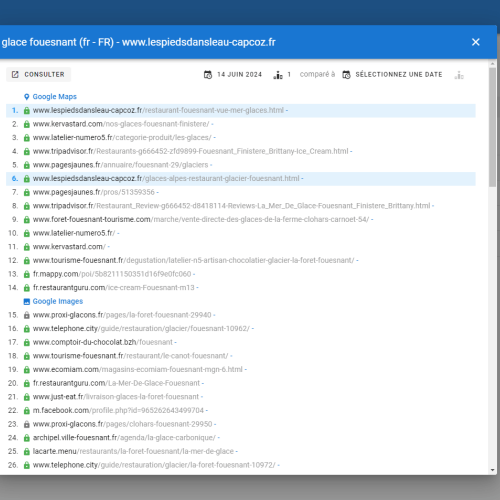Viewport: 500px width, 500px height.
Task: Click green padlock of kervastard.com result 2
Action: click(27, 124)
